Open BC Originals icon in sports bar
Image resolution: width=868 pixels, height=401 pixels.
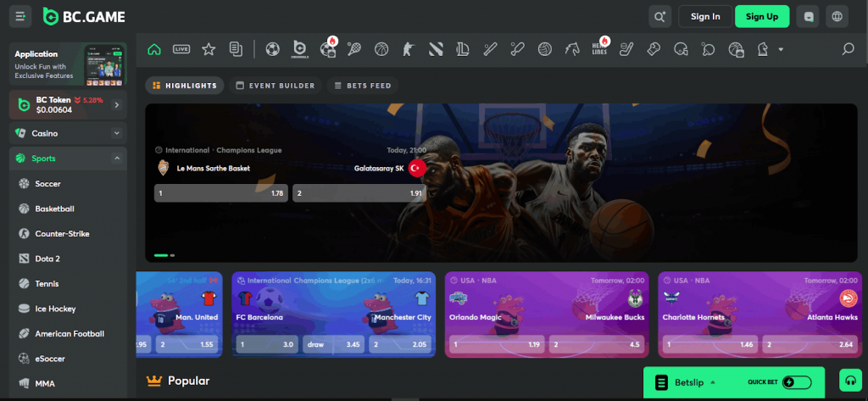click(299, 49)
